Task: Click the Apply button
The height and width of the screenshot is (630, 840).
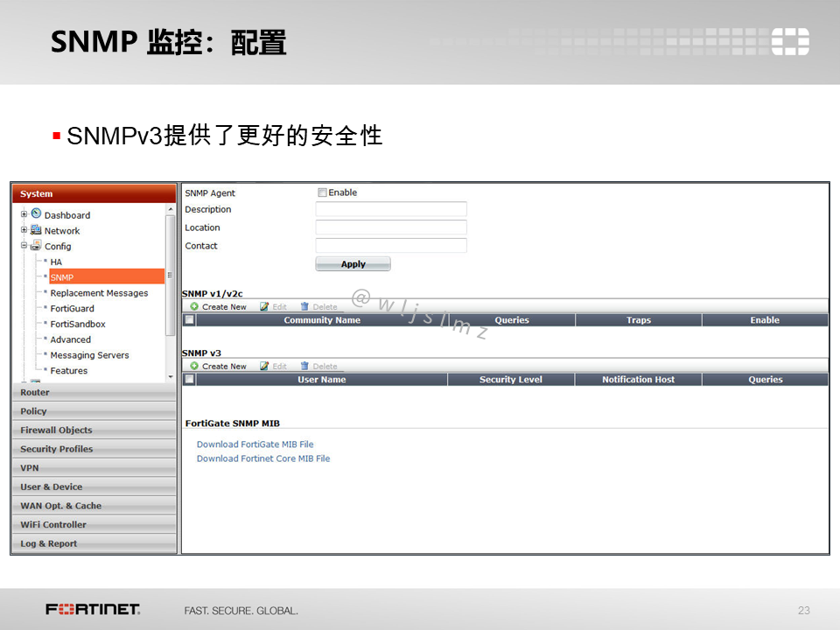Action: point(353,264)
